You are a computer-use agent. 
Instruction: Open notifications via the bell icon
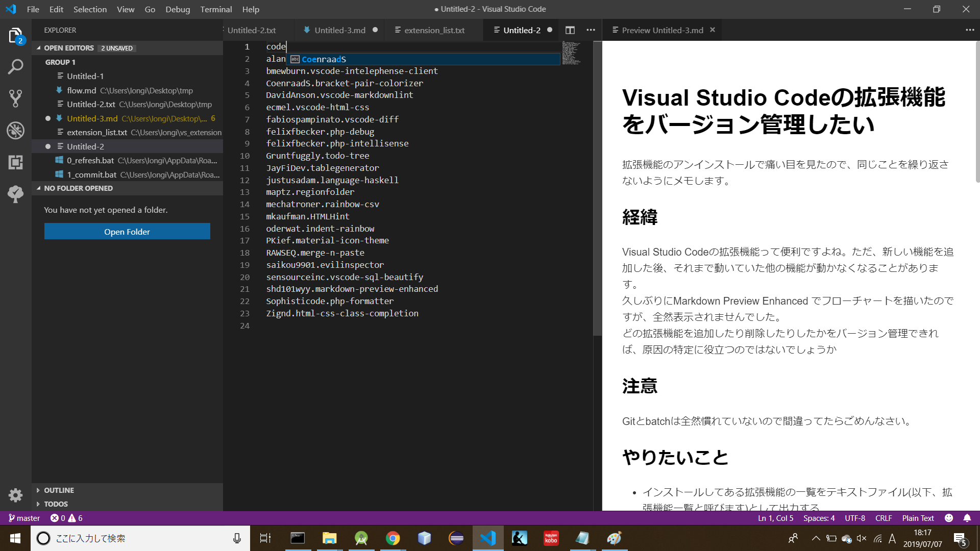[967, 518]
